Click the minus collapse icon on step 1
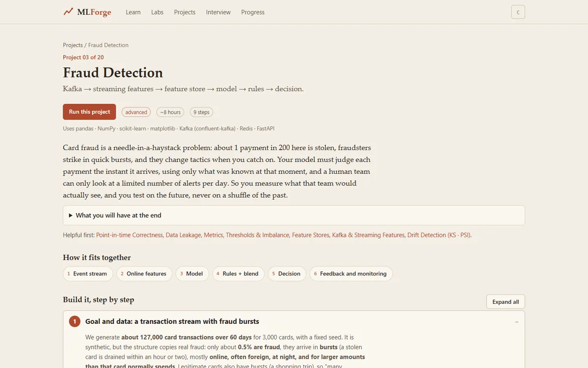Viewport: 588px width, 368px height. 517,322
